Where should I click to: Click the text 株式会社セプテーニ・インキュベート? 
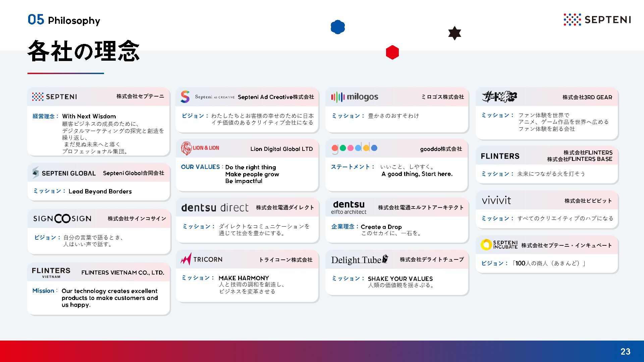tap(567, 245)
